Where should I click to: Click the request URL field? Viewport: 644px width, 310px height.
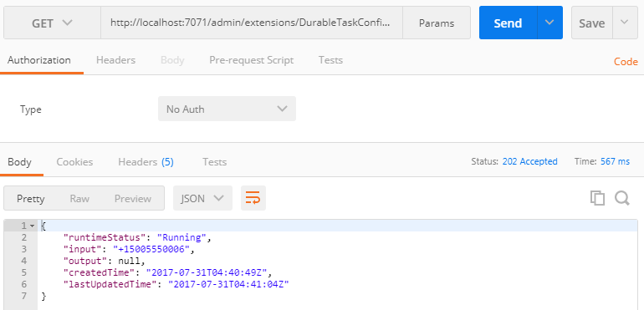[x=252, y=23]
